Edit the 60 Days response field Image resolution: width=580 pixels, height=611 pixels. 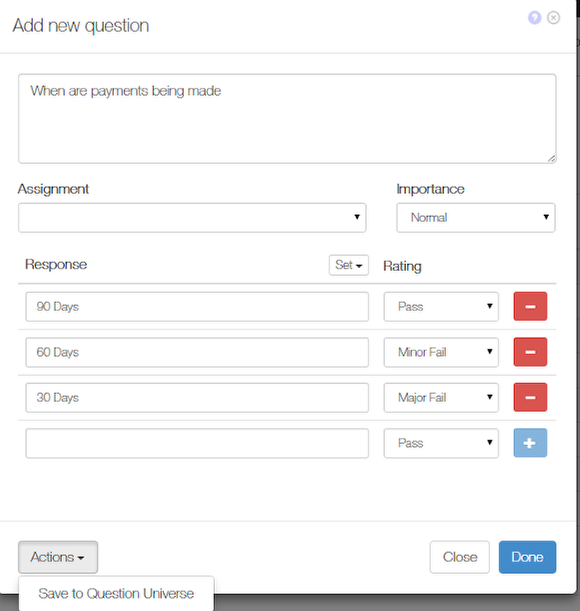coord(197,352)
